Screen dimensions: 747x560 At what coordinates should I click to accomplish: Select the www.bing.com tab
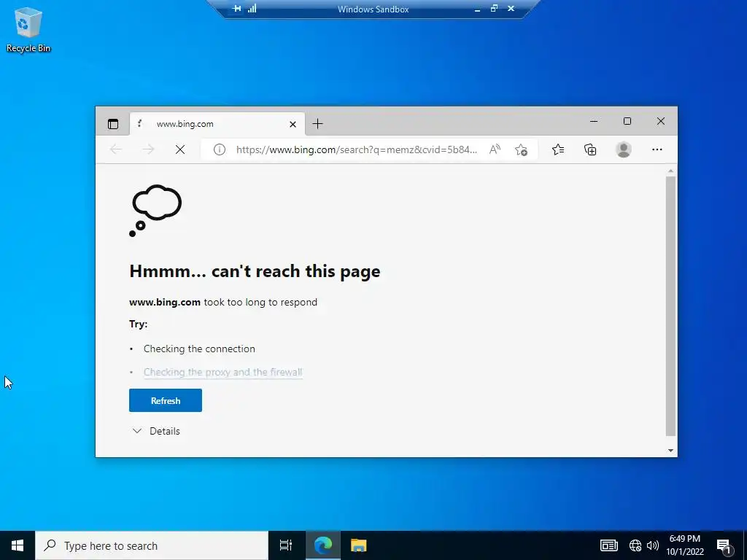(217, 124)
